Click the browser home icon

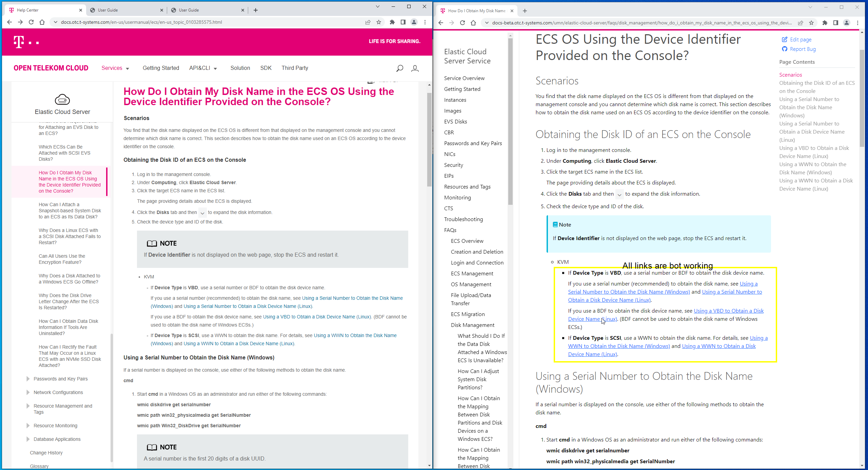point(42,22)
